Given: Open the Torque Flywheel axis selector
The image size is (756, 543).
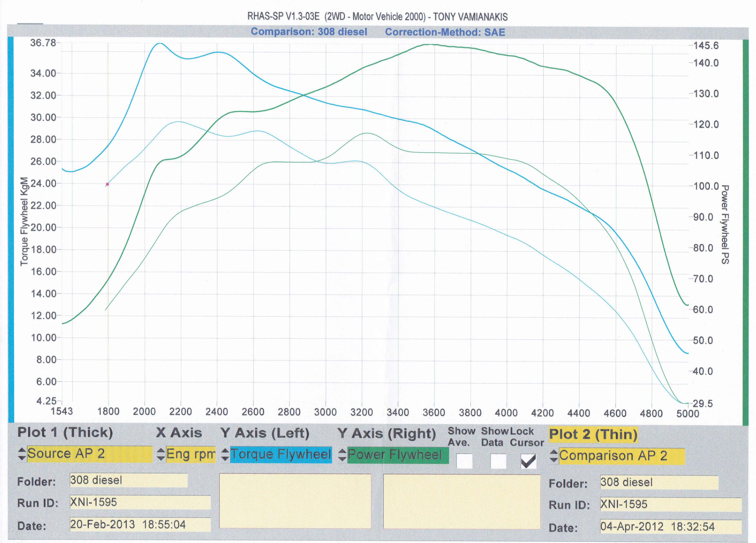Looking at the screenshot, I should [281, 455].
